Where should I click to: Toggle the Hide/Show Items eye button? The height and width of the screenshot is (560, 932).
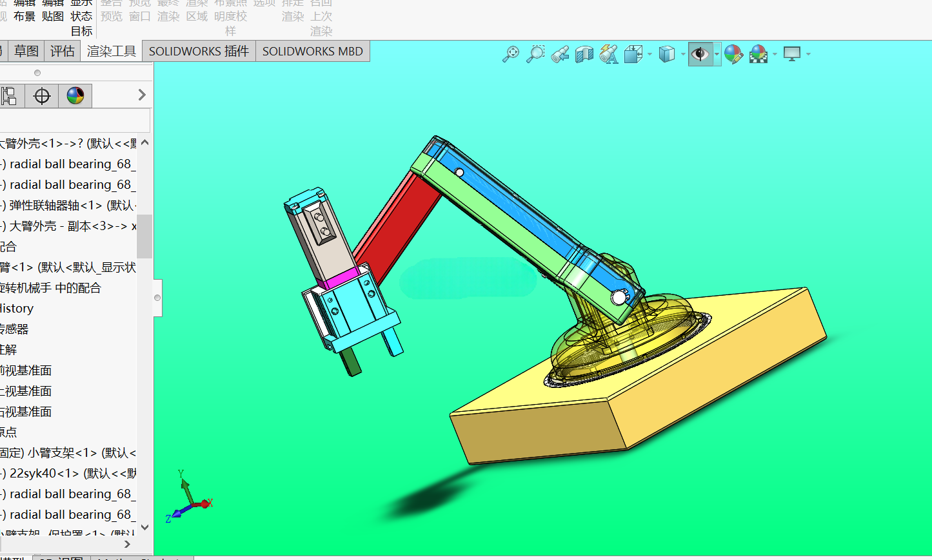(x=700, y=54)
